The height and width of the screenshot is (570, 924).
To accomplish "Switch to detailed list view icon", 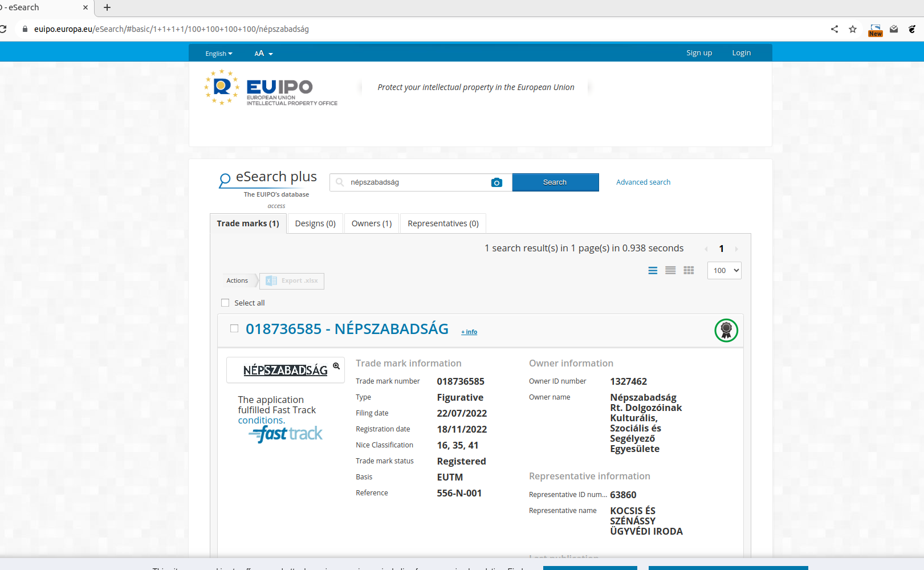I will [x=653, y=271].
